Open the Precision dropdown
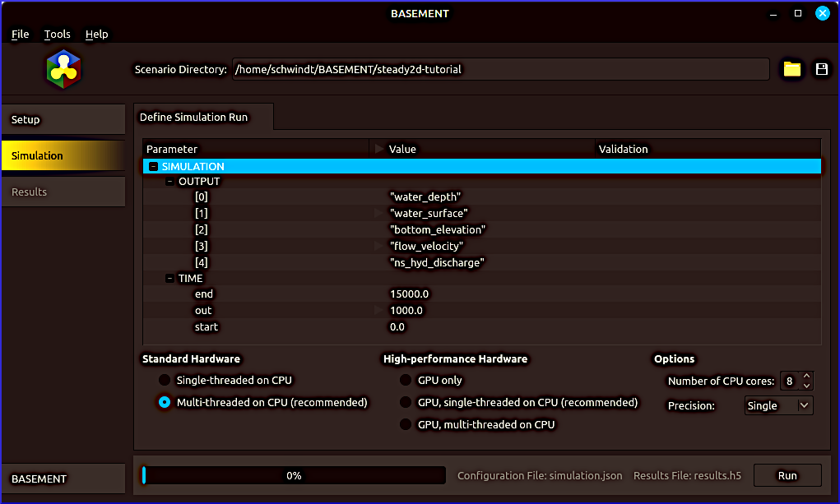This screenshot has width=840, height=504. point(777,405)
